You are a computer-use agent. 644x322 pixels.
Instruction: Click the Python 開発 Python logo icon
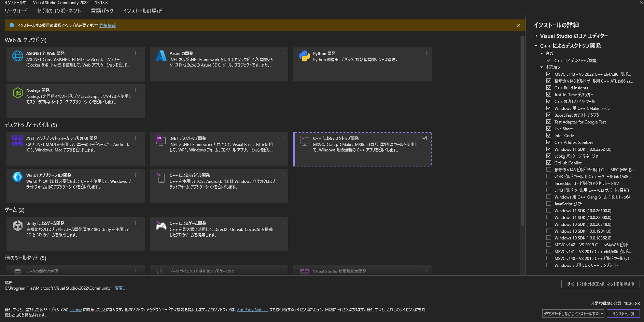(x=304, y=56)
